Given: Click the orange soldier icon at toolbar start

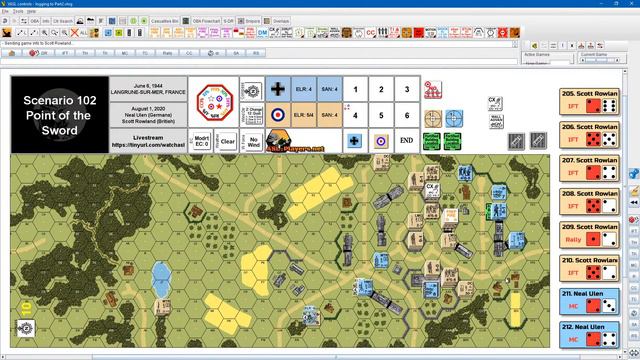Looking at the screenshot, I should click(7, 33).
